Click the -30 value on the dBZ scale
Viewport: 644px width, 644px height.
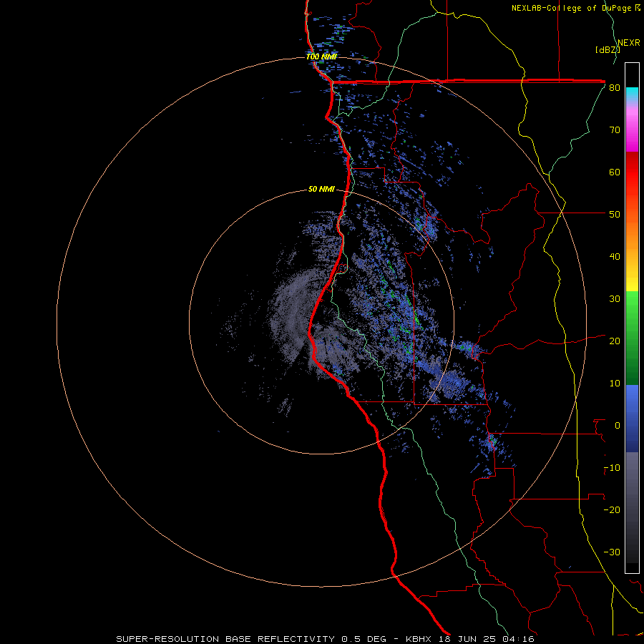[612, 552]
